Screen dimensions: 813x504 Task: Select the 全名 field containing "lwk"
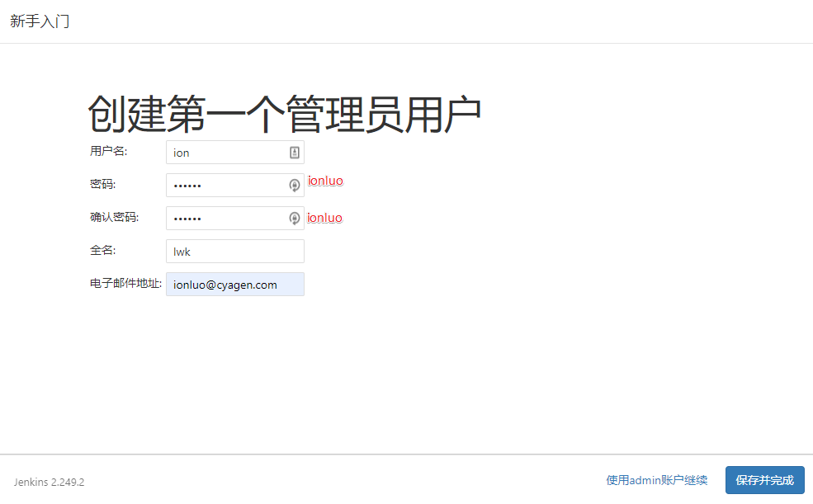pyautogui.click(x=234, y=252)
